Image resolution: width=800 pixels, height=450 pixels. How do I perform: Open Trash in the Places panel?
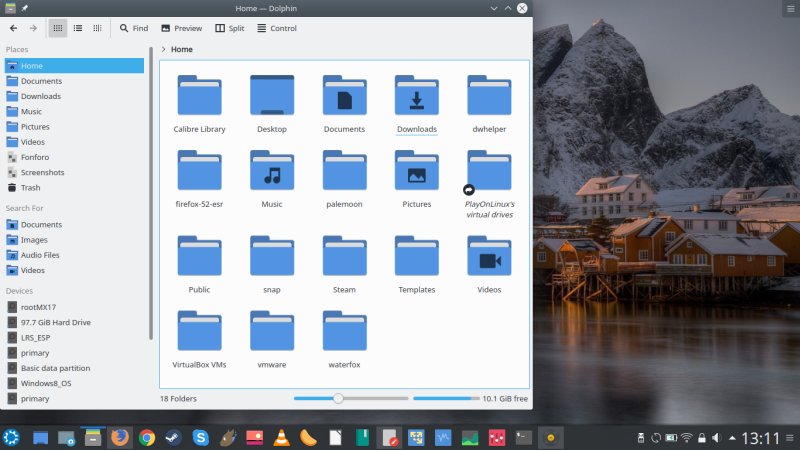(30, 187)
